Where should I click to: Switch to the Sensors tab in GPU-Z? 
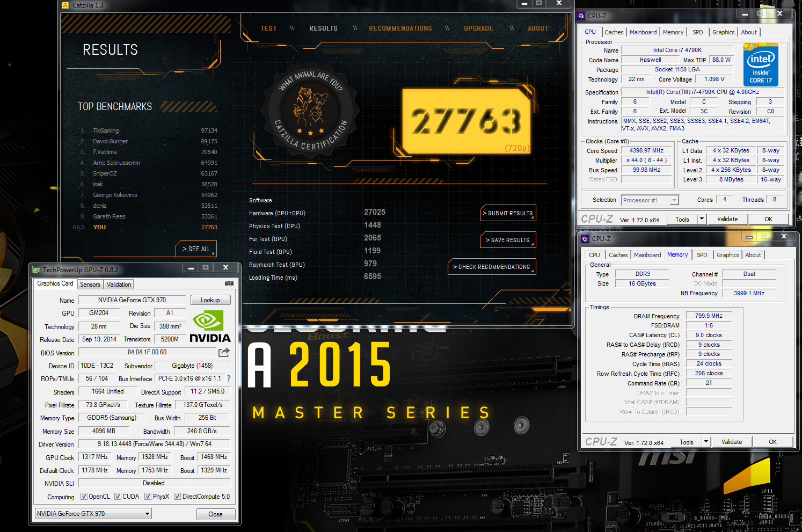tap(90, 285)
